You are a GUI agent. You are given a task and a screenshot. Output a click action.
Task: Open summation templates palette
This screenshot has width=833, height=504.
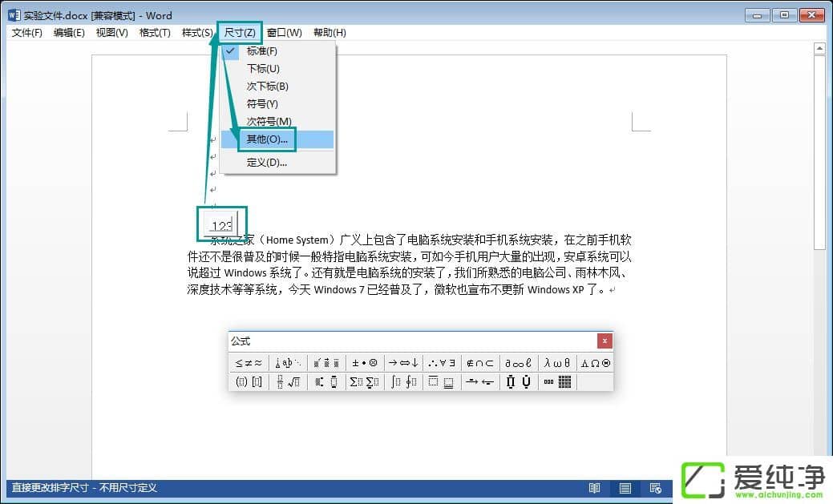(x=365, y=382)
